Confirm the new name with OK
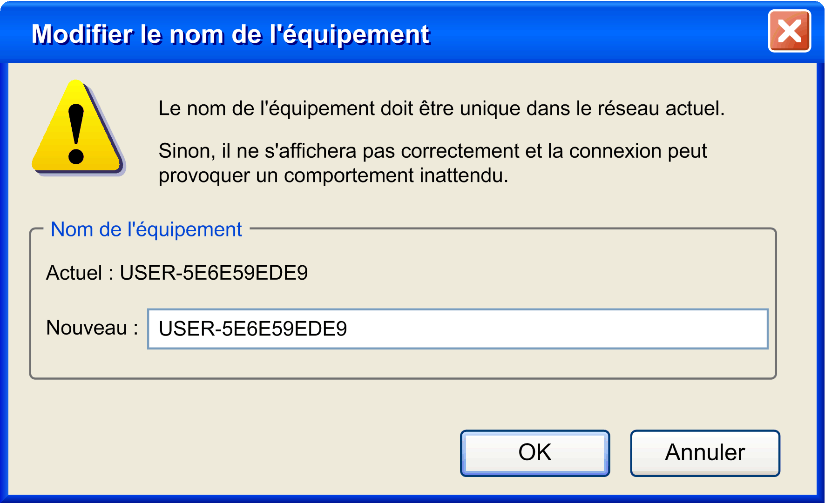Image resolution: width=825 pixels, height=504 pixels. point(534,453)
